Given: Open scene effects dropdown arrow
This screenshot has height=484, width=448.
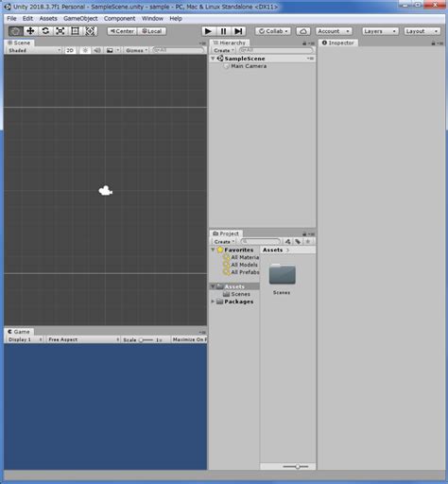Looking at the screenshot, I should coord(117,50).
